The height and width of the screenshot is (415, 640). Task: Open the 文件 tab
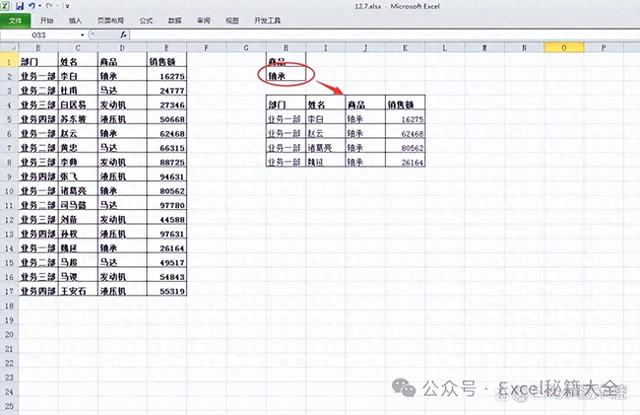point(15,20)
